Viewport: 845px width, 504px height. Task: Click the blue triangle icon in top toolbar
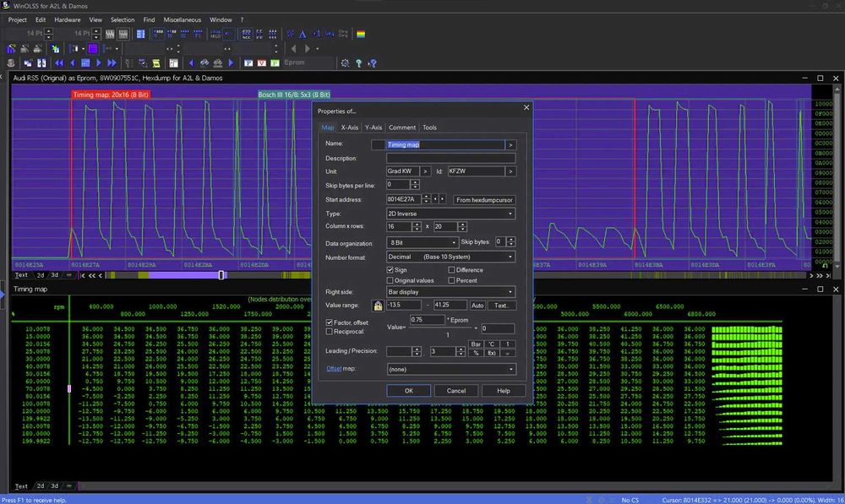point(303,34)
